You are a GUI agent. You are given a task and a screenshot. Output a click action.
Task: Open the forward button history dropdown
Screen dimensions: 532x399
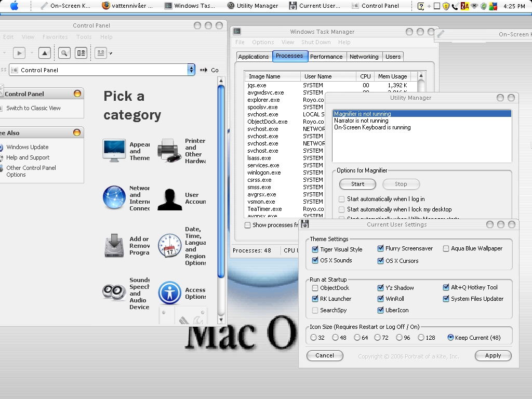[32, 53]
